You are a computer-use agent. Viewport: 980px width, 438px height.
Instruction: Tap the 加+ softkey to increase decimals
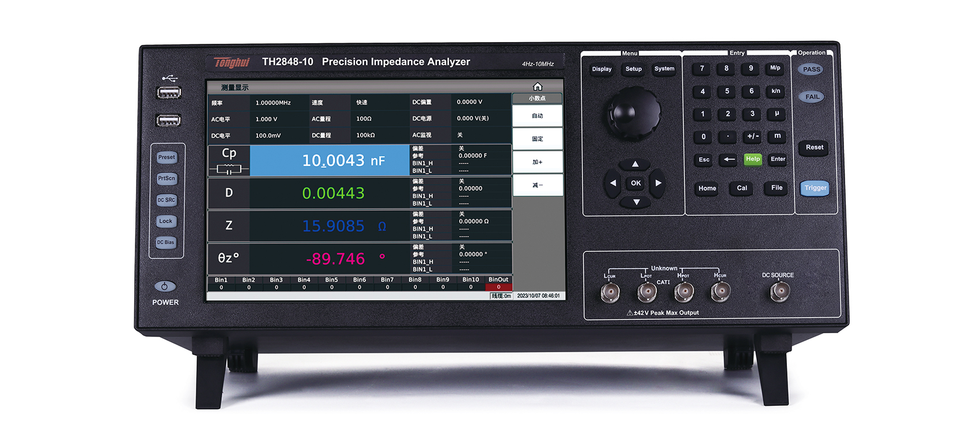click(x=537, y=162)
